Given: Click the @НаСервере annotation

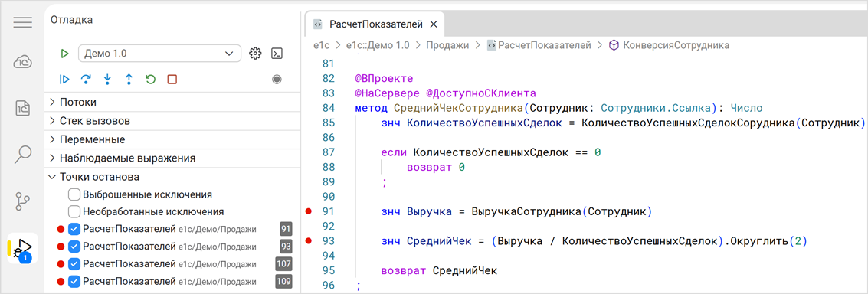Looking at the screenshot, I should tap(388, 93).
